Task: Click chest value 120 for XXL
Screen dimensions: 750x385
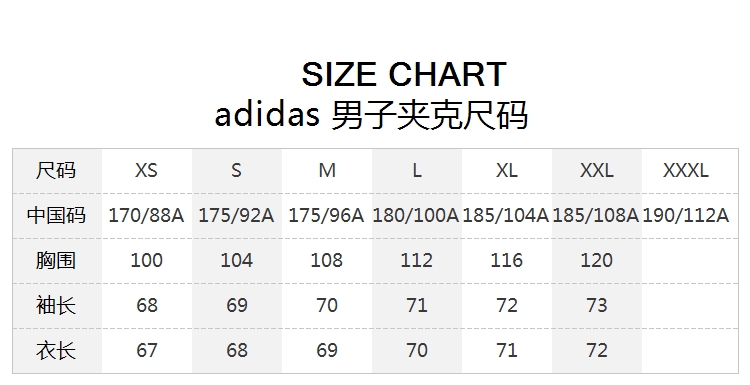Action: (596, 260)
